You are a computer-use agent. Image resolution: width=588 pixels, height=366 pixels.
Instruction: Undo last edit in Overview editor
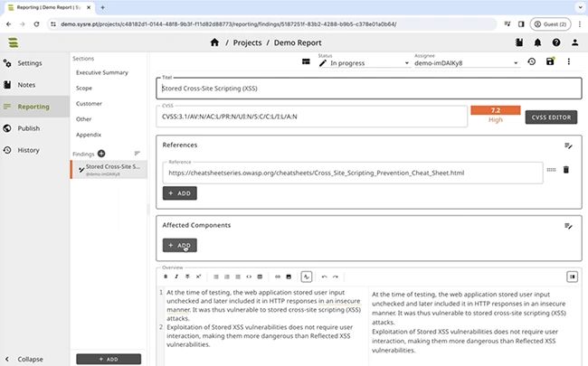(325, 277)
